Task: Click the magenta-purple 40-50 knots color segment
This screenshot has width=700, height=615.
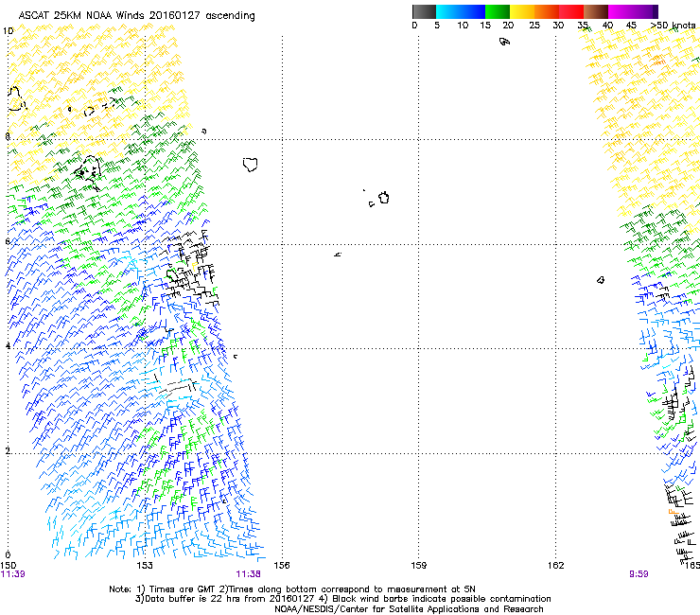Action: (633, 11)
